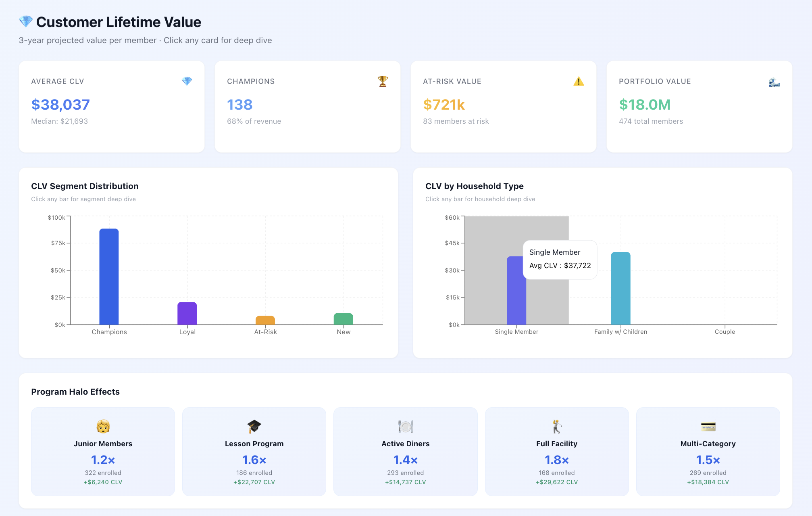Click the warning icon on At-Risk Value card
This screenshot has height=516, width=812.
[578, 81]
